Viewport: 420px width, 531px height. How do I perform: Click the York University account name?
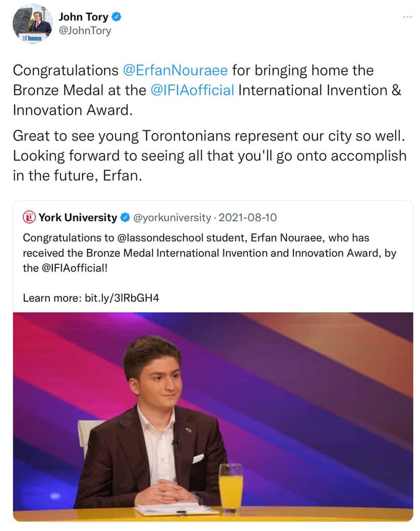(x=78, y=217)
